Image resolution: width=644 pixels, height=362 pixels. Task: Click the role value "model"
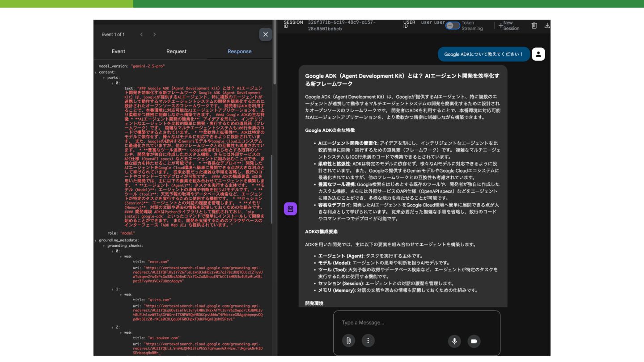click(127, 233)
